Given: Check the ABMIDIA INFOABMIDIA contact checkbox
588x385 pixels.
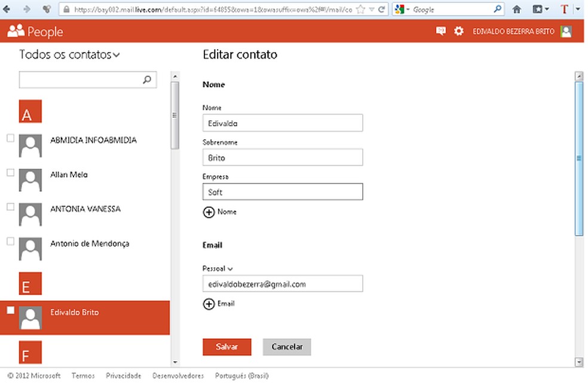Looking at the screenshot, I should 11,138.
